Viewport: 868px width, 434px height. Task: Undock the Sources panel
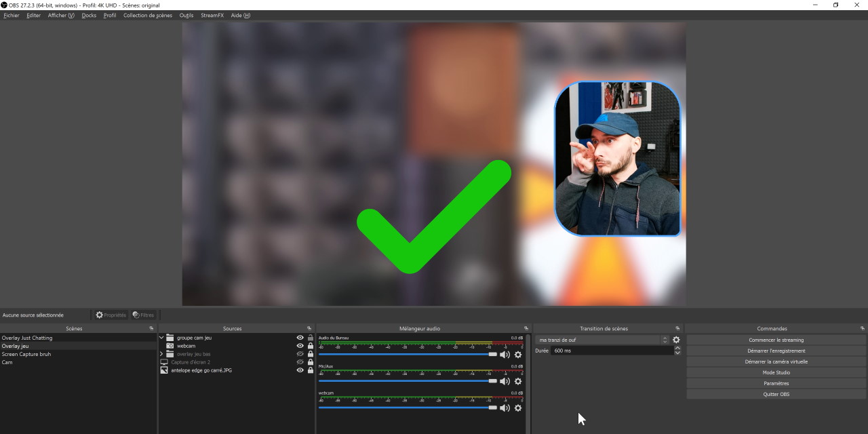309,329
